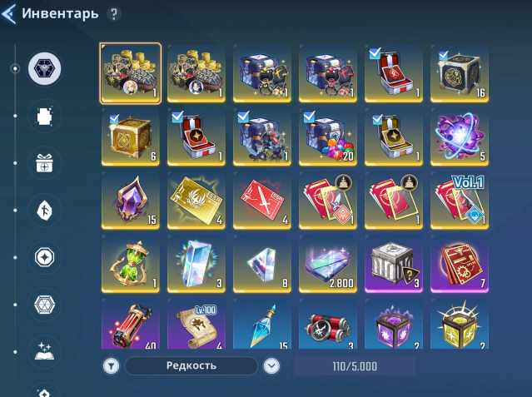
Task: Select the green hourglass item
Action: (130, 264)
